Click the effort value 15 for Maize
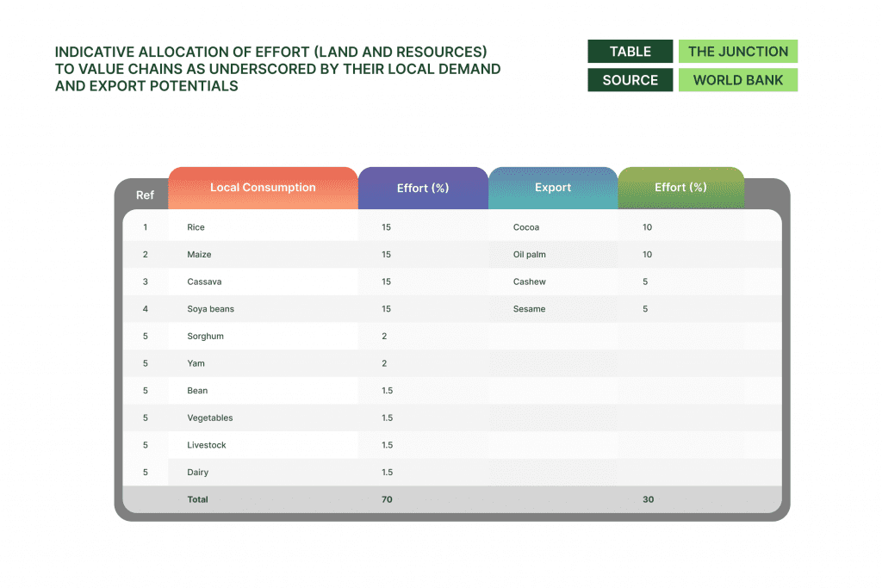This screenshot has width=882, height=588. pyautogui.click(x=386, y=254)
